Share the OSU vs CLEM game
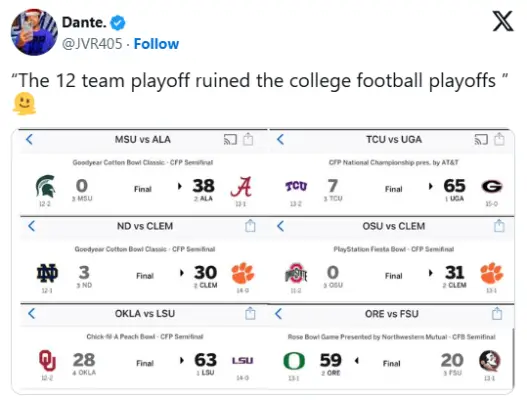Image resolution: width=527 pixels, height=400 pixels. (x=499, y=226)
